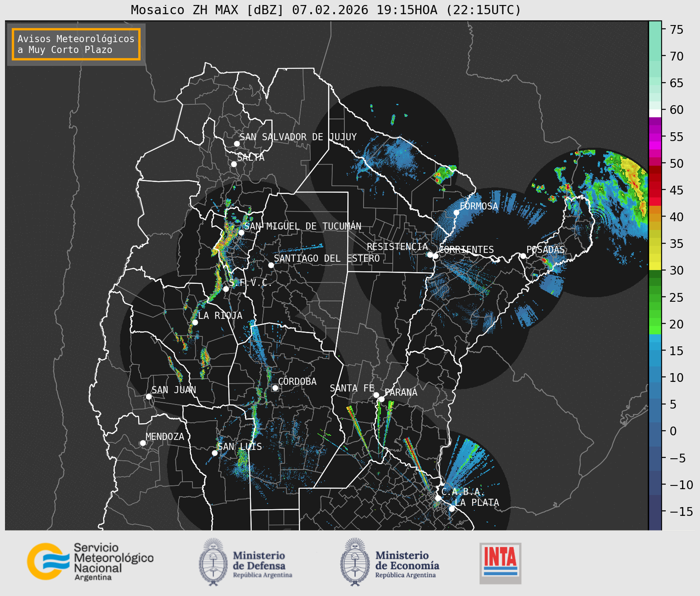
Task: Select the Santiago del Estero marker
Action: 271,265
